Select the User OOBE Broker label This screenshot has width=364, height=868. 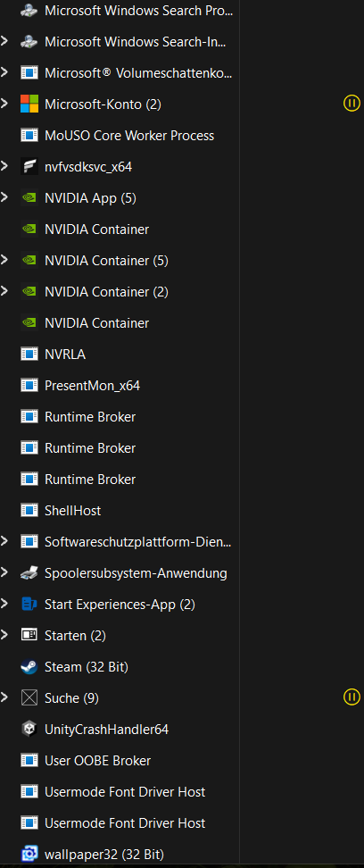point(98,761)
